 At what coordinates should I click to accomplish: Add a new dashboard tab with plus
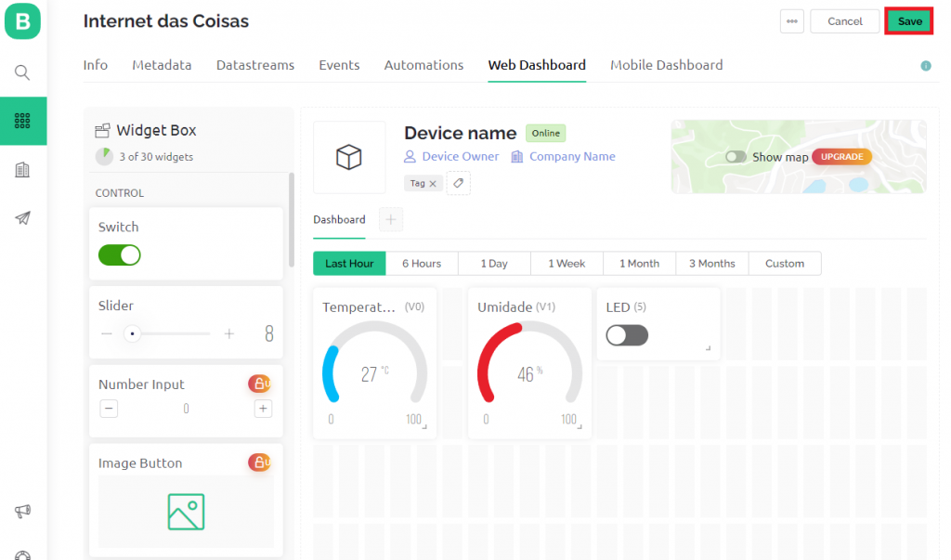pyautogui.click(x=391, y=219)
